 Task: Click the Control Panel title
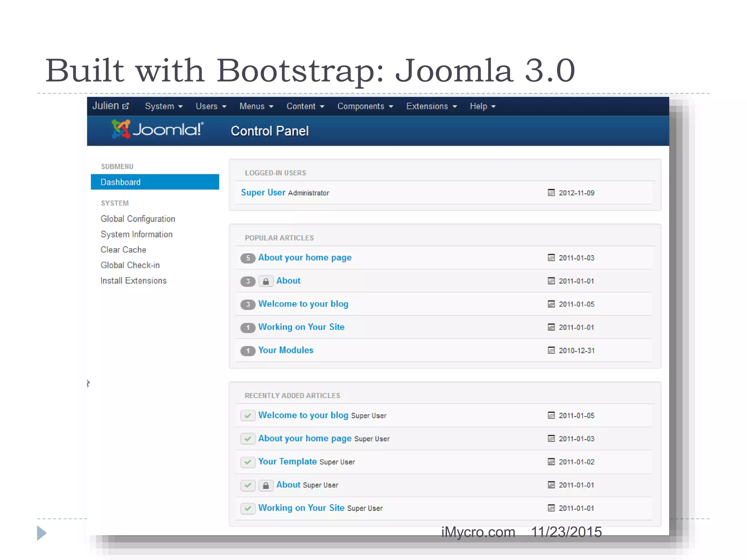(x=270, y=131)
